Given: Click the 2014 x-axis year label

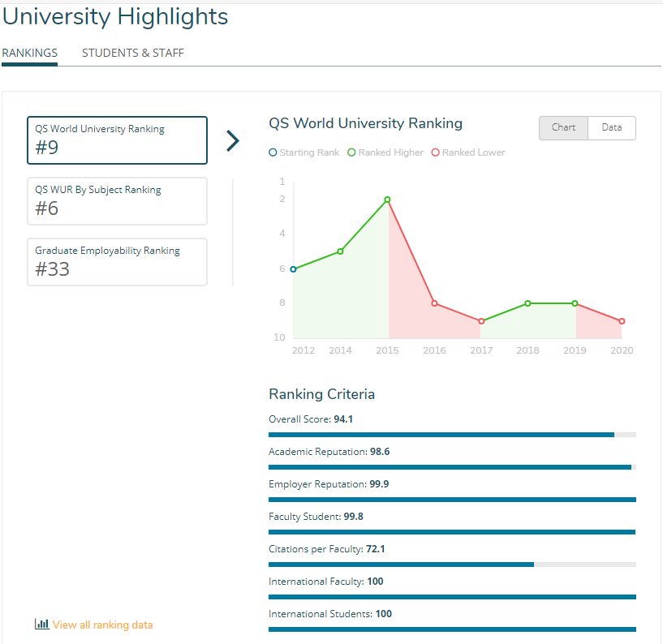Looking at the screenshot, I should [x=340, y=350].
